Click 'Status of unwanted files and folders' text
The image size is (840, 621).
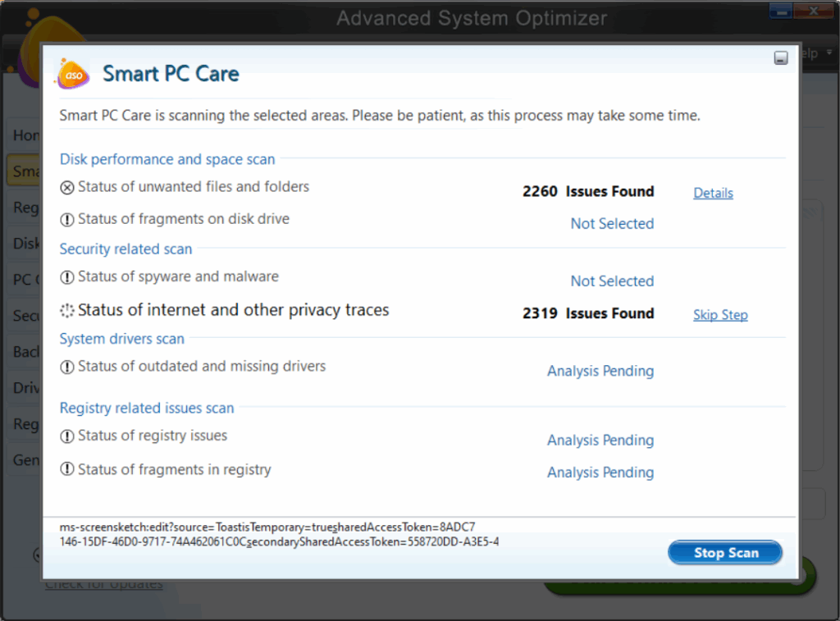(194, 186)
